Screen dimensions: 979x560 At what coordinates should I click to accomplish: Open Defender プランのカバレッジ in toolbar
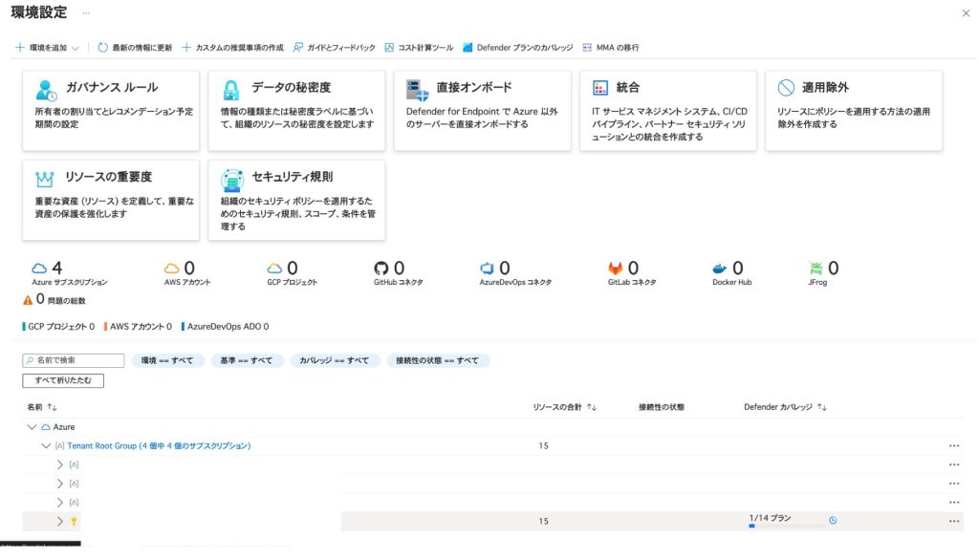point(517,47)
